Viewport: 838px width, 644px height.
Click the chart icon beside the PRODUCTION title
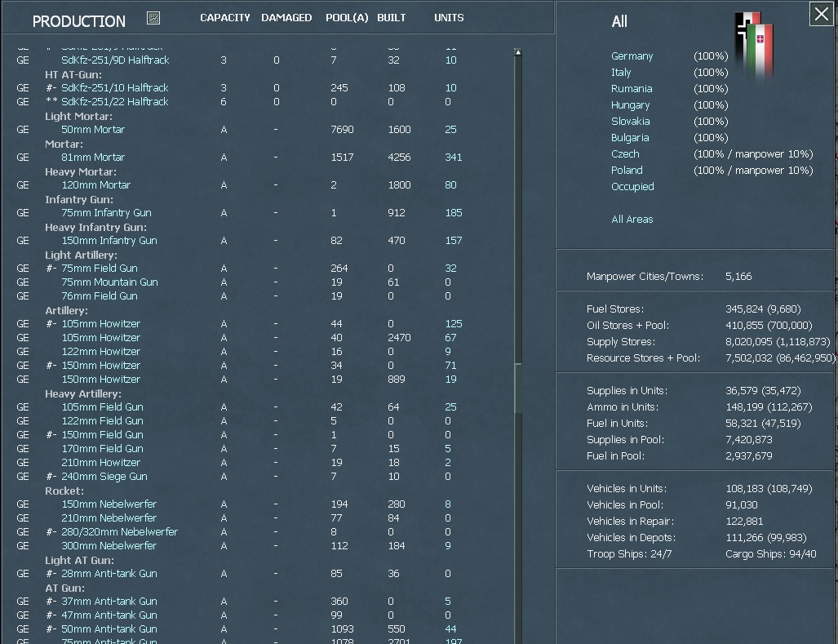(x=153, y=17)
